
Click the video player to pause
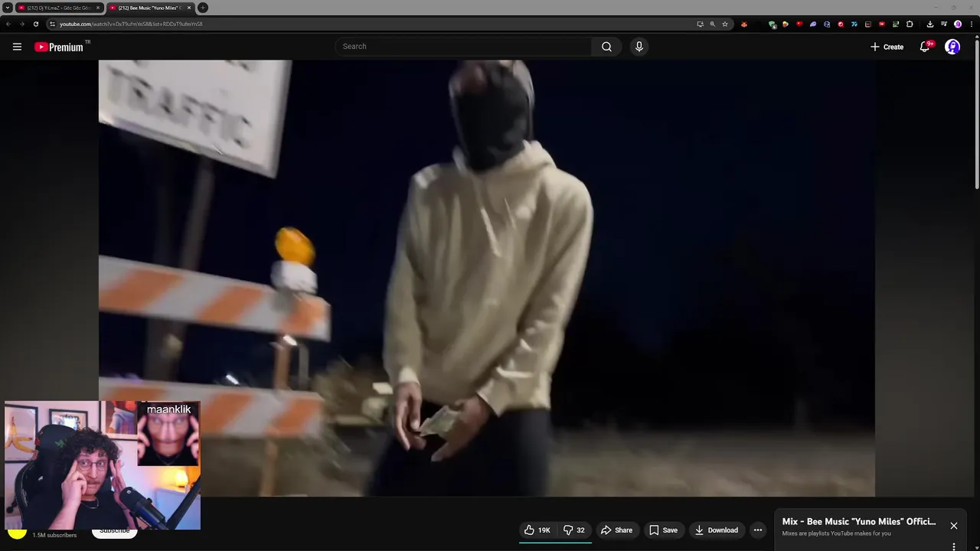click(487, 279)
